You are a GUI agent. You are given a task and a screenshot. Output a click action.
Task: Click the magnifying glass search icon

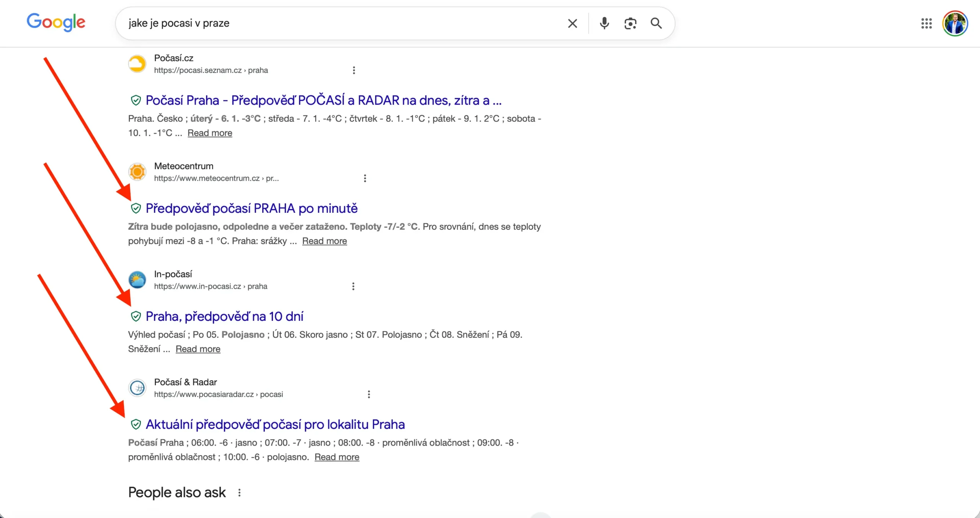tap(656, 23)
